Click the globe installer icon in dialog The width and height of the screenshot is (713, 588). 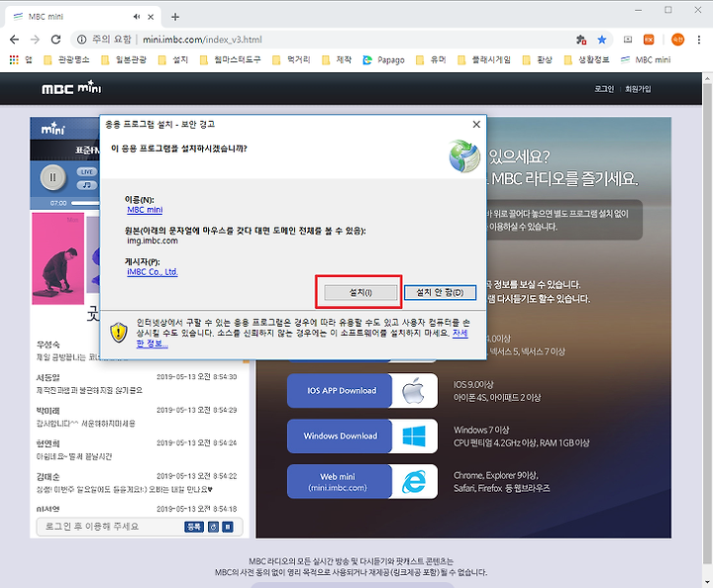coord(463,156)
